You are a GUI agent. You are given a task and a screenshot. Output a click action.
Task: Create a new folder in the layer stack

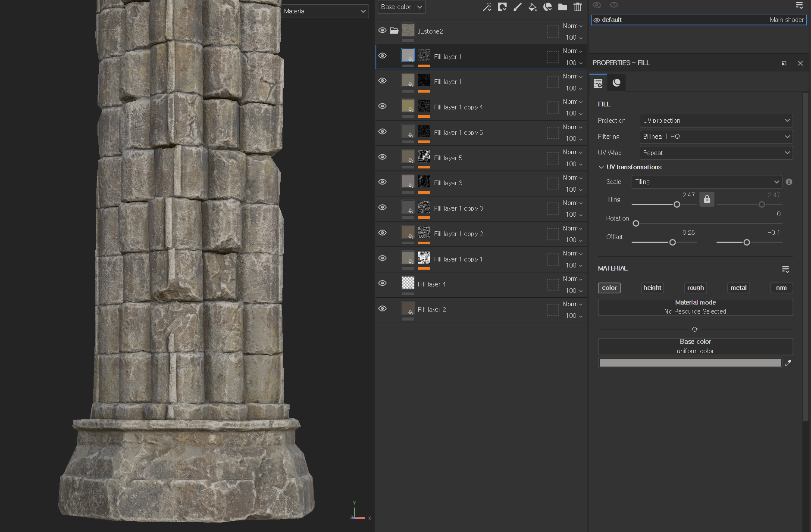click(x=563, y=7)
